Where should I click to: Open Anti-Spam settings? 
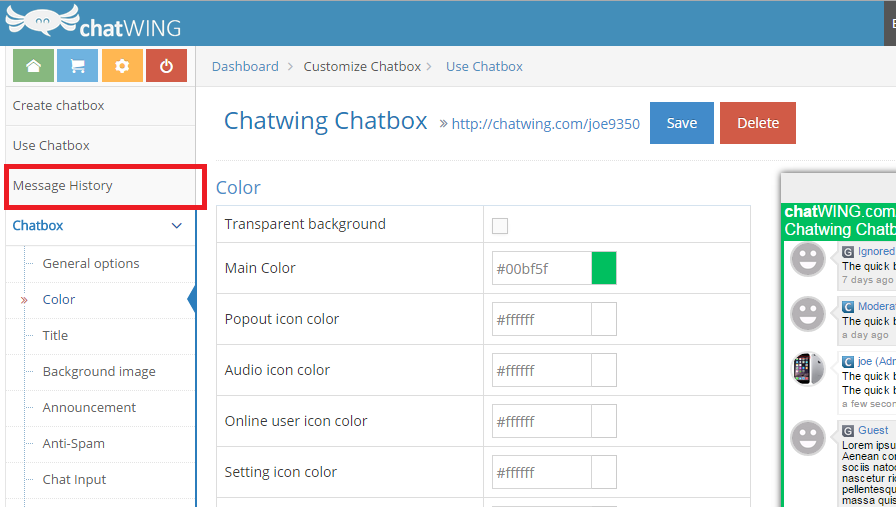pyautogui.click(x=74, y=444)
